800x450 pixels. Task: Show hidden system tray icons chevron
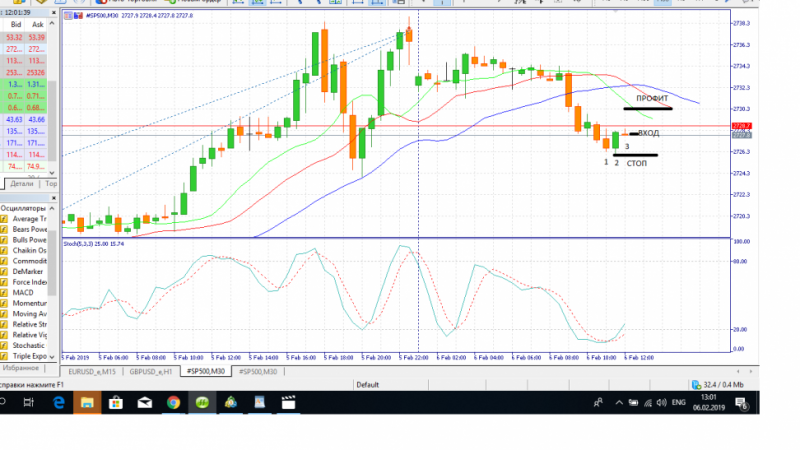[619, 403]
